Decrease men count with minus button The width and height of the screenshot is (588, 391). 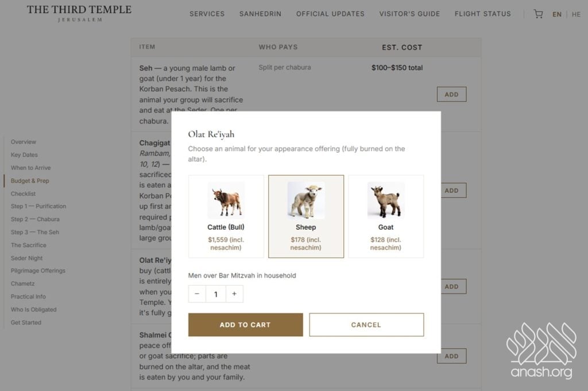click(197, 294)
